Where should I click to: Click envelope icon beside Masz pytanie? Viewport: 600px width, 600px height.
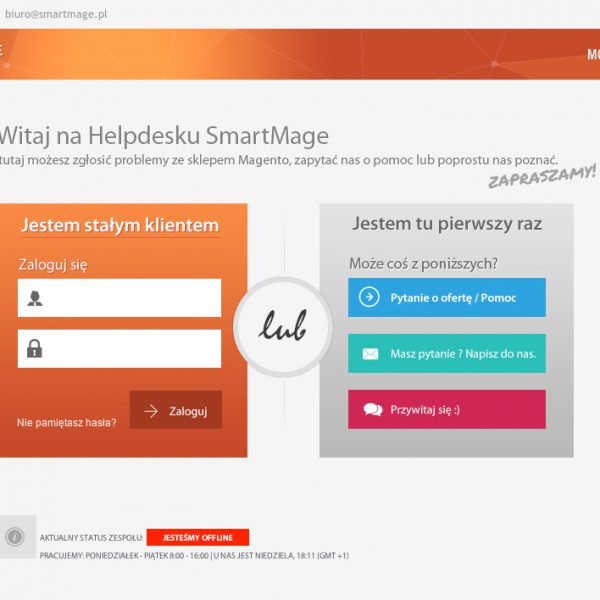370,354
